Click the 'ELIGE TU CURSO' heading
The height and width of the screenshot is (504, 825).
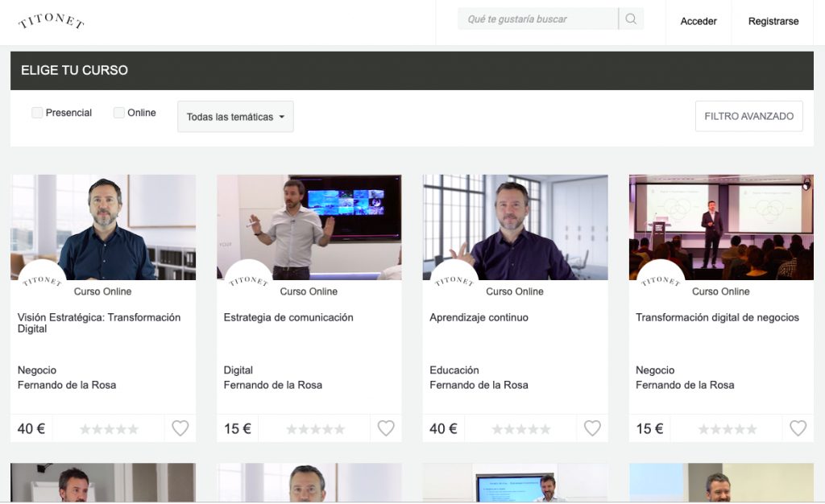pyautogui.click(x=74, y=70)
